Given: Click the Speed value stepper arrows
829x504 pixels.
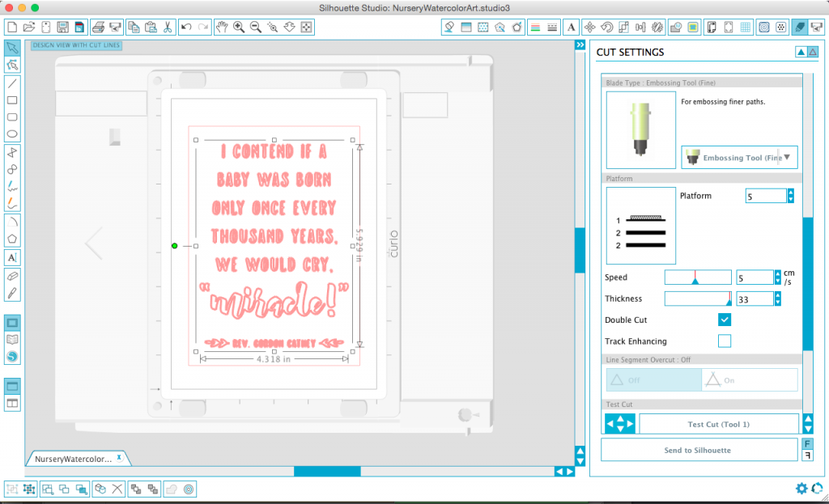Looking at the screenshot, I should (x=777, y=277).
